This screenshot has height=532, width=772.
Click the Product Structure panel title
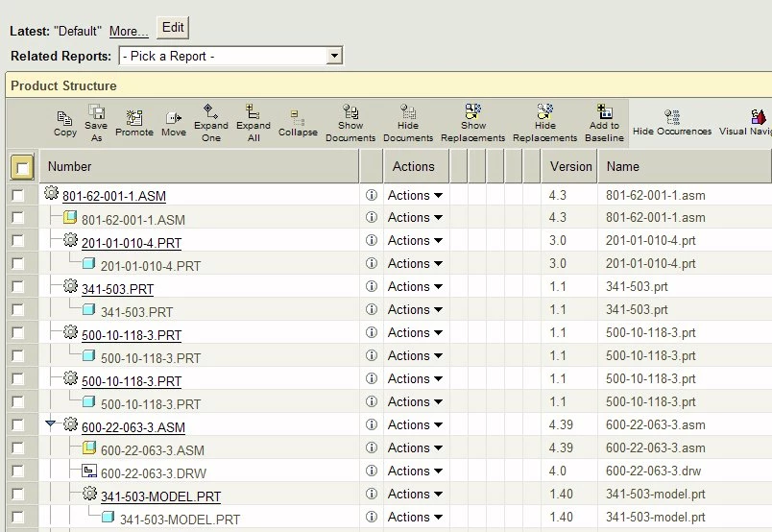[x=63, y=85]
